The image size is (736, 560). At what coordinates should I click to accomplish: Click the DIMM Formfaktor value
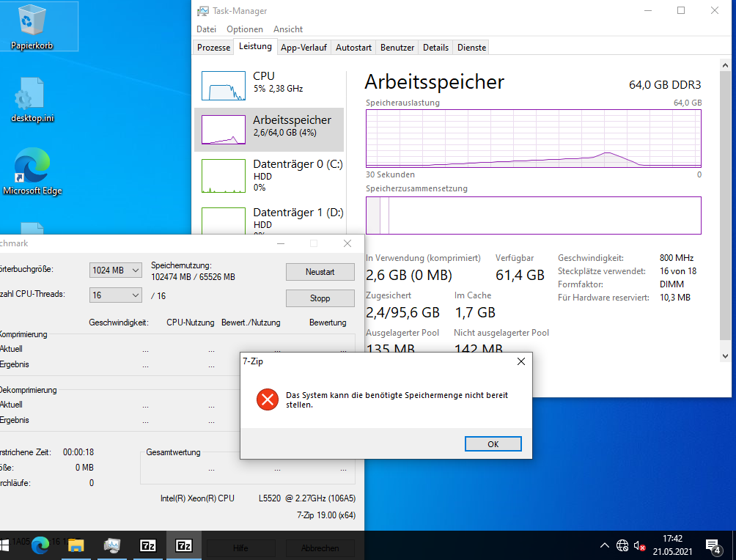coord(671,284)
